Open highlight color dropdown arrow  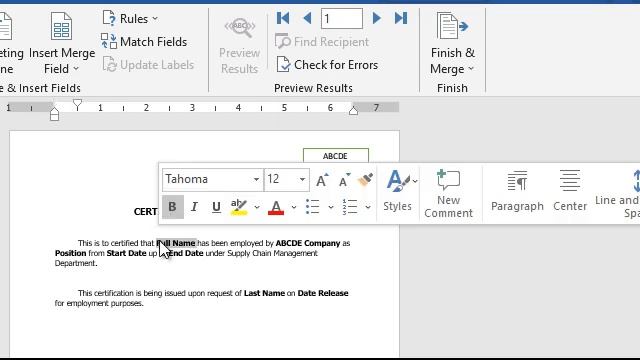point(257,207)
